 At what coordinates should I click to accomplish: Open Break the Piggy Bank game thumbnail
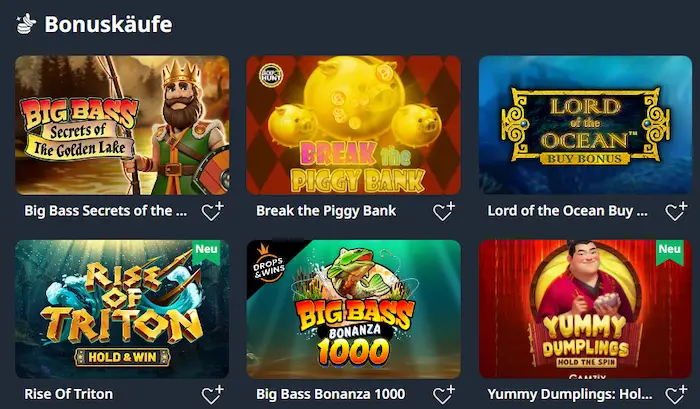[354, 125]
